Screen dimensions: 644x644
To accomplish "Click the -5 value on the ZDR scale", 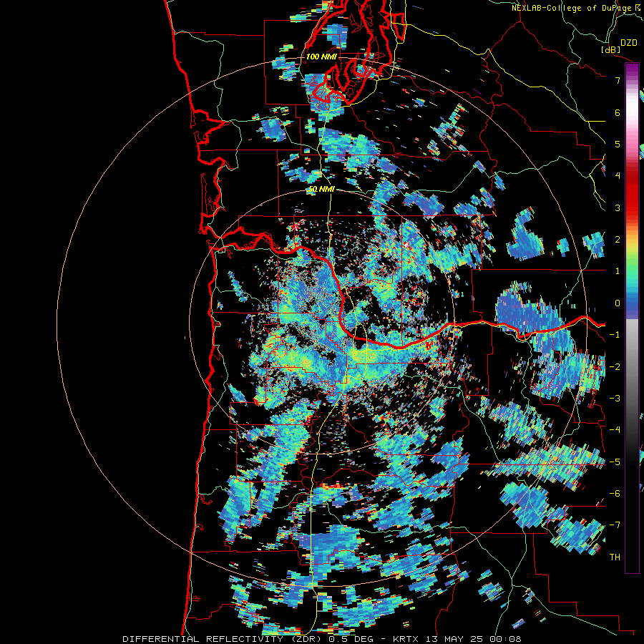I will tap(615, 462).
